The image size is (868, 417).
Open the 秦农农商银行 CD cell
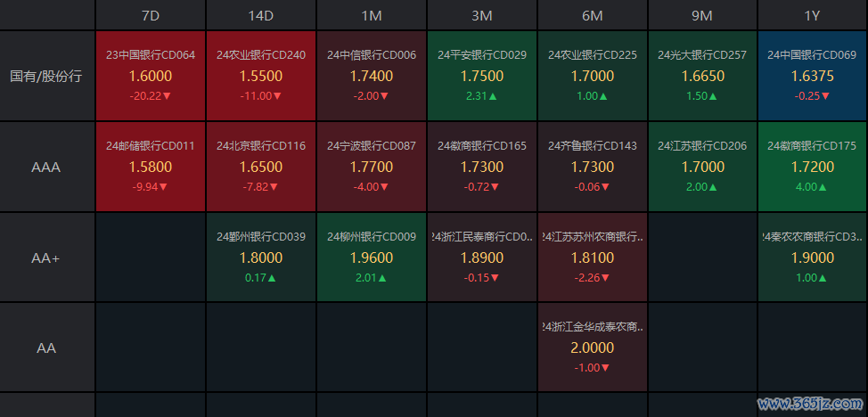tap(812, 258)
